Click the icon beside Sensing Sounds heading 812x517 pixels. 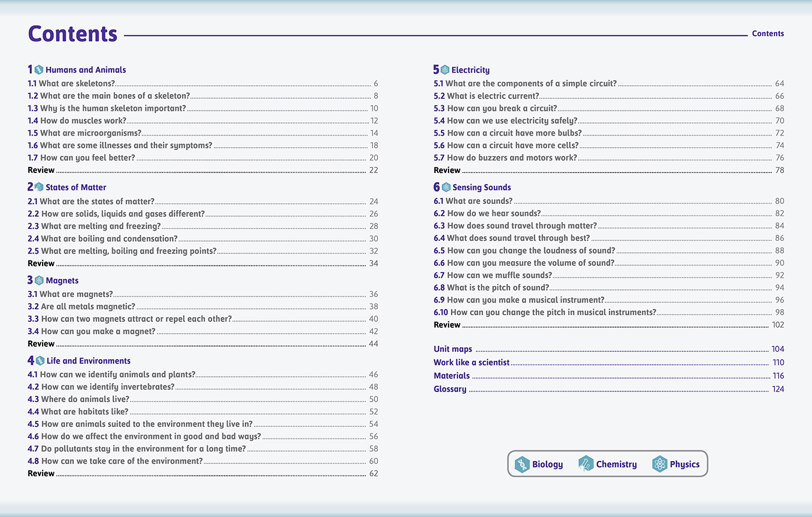point(446,187)
